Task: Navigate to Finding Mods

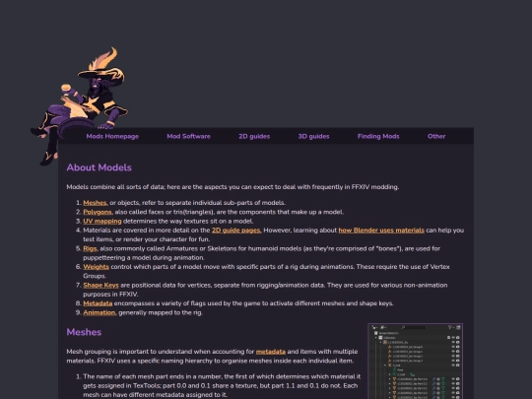Action: 378,136
